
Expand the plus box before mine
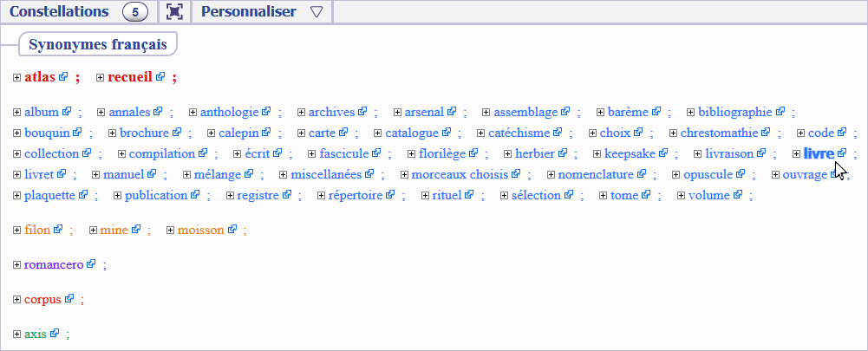coord(94,230)
